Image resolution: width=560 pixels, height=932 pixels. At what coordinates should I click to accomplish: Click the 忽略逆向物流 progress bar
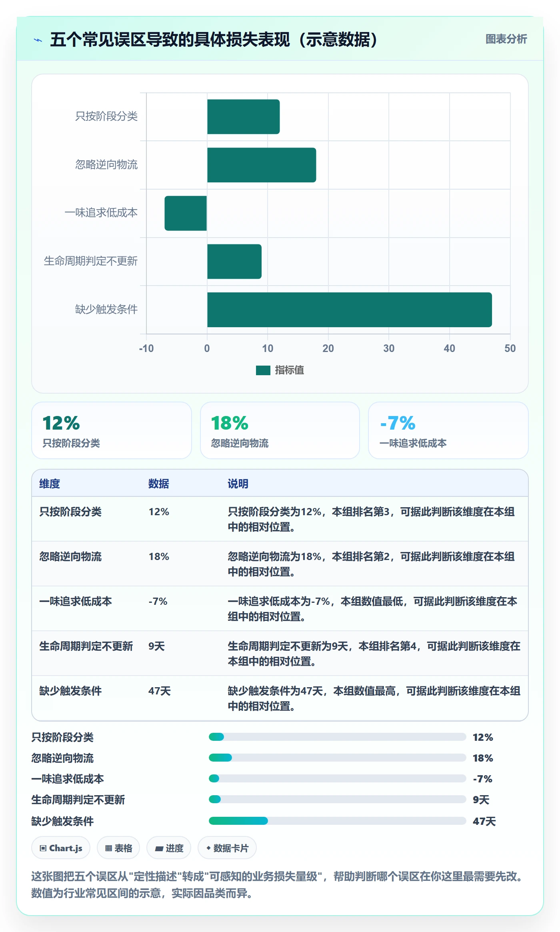click(x=338, y=758)
